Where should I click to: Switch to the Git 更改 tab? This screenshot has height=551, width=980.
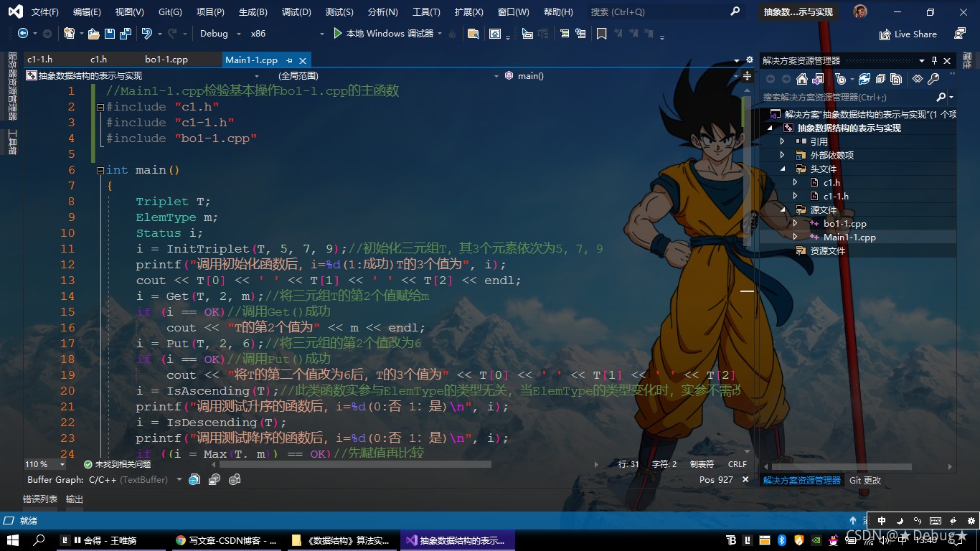pos(865,481)
